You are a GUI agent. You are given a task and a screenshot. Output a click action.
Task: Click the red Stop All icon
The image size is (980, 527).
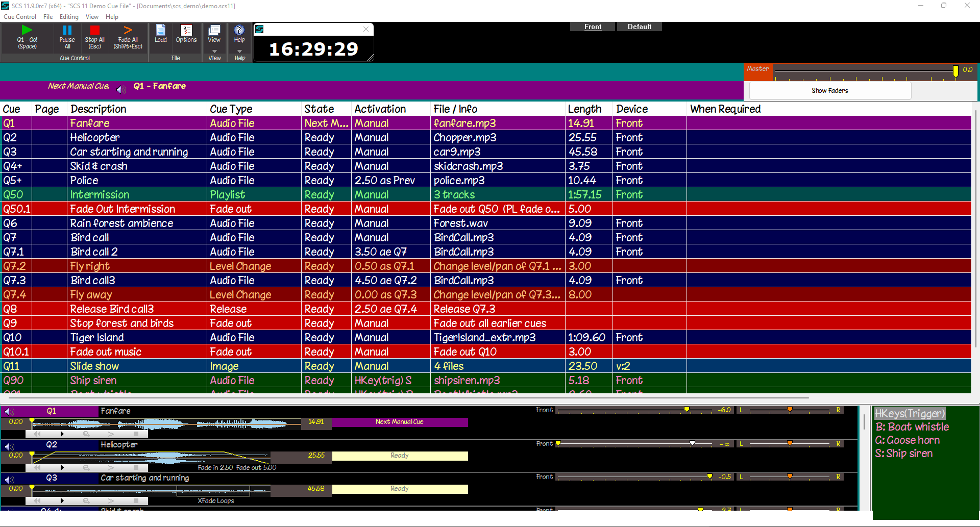[x=94, y=31]
